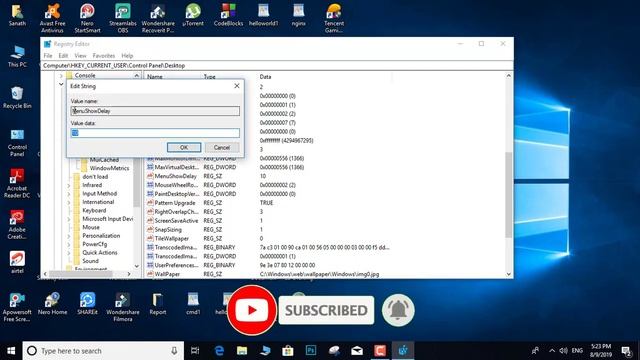Open Task View on the taskbar

coord(195,351)
